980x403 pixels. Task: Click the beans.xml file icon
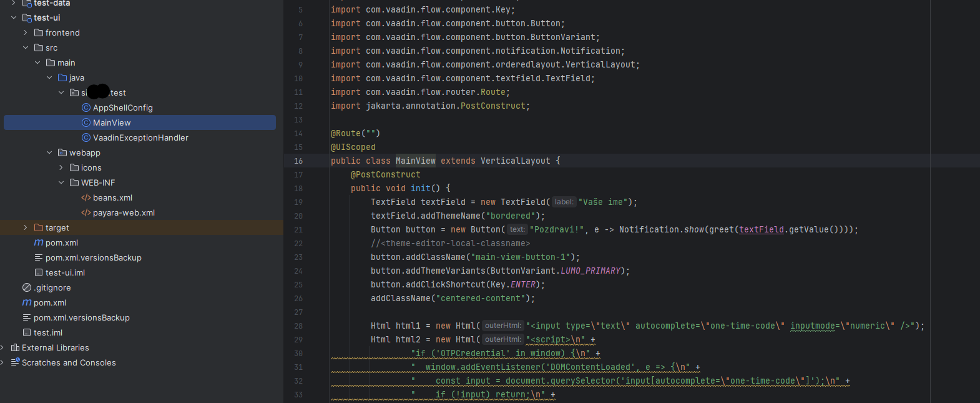click(x=86, y=198)
